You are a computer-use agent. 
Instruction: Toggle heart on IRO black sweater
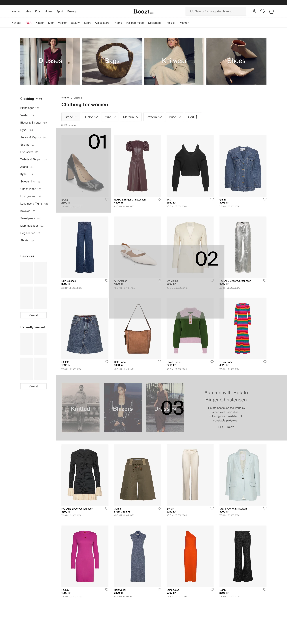coord(212,199)
